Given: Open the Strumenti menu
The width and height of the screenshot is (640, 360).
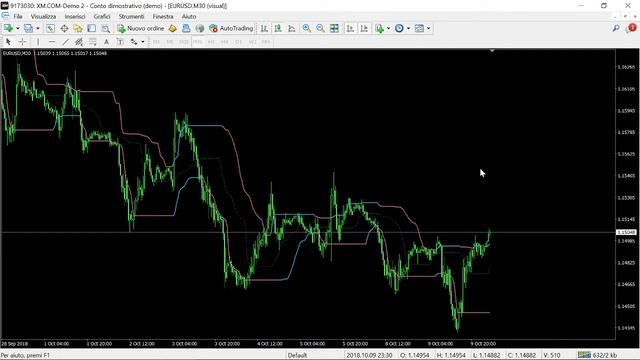Looking at the screenshot, I should 131,16.
